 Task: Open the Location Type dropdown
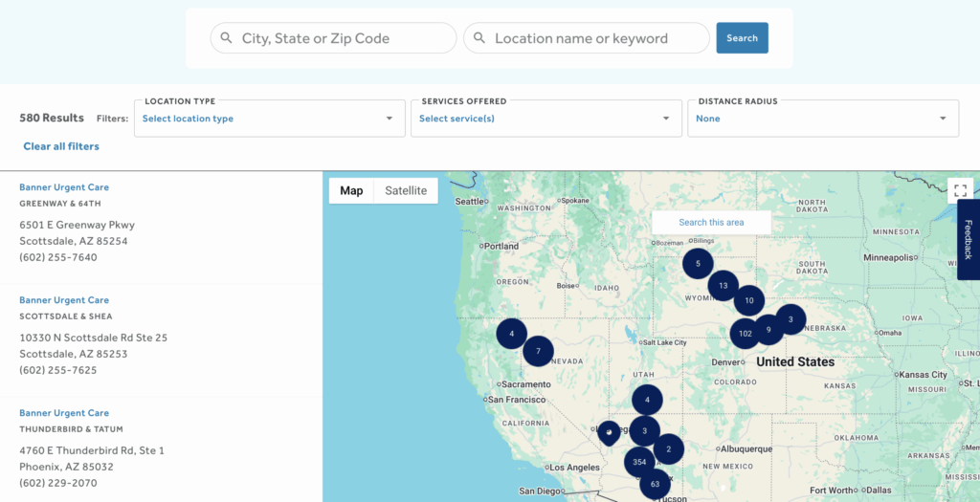coord(269,119)
